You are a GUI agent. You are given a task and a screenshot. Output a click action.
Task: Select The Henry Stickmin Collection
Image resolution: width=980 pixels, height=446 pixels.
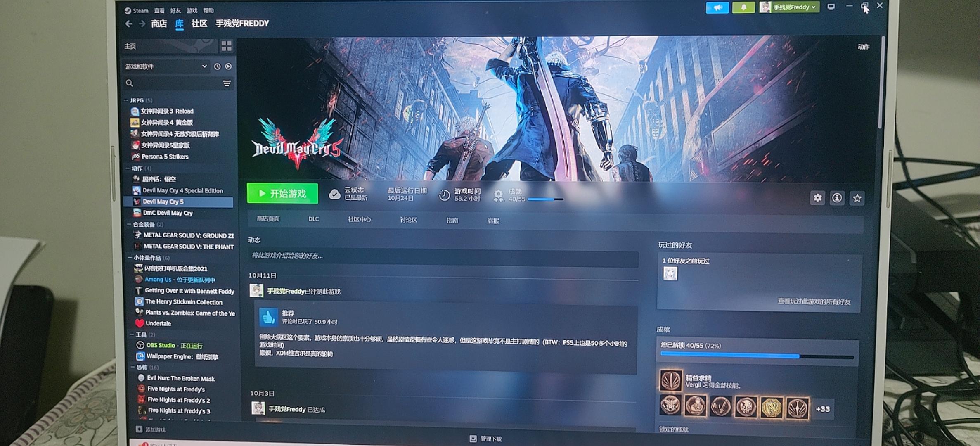coord(184,302)
